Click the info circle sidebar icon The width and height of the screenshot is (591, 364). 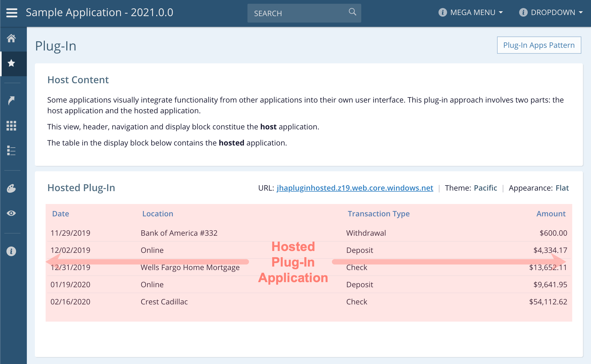(x=11, y=251)
